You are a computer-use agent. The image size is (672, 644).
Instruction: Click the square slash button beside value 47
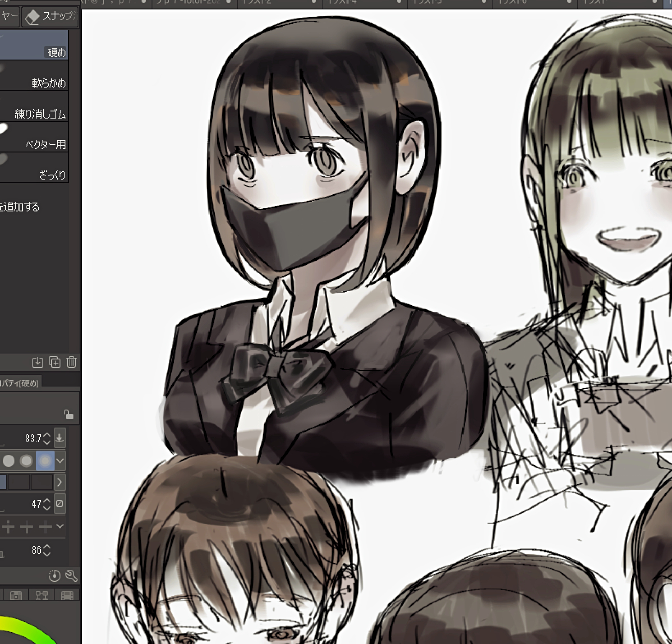point(60,503)
